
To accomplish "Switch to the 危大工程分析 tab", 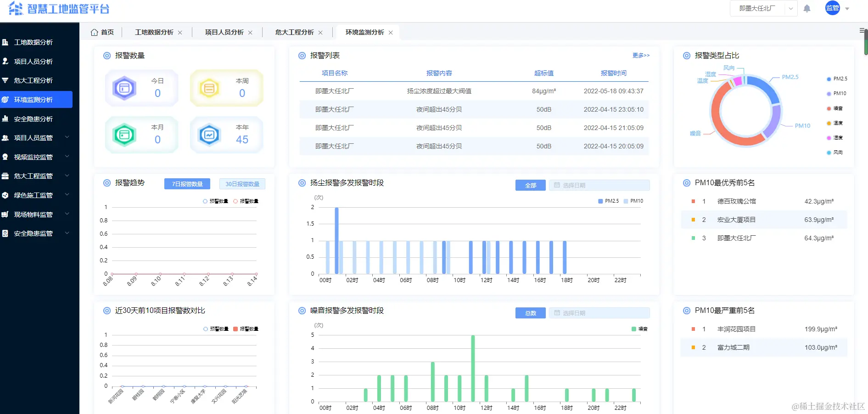I will coord(294,32).
